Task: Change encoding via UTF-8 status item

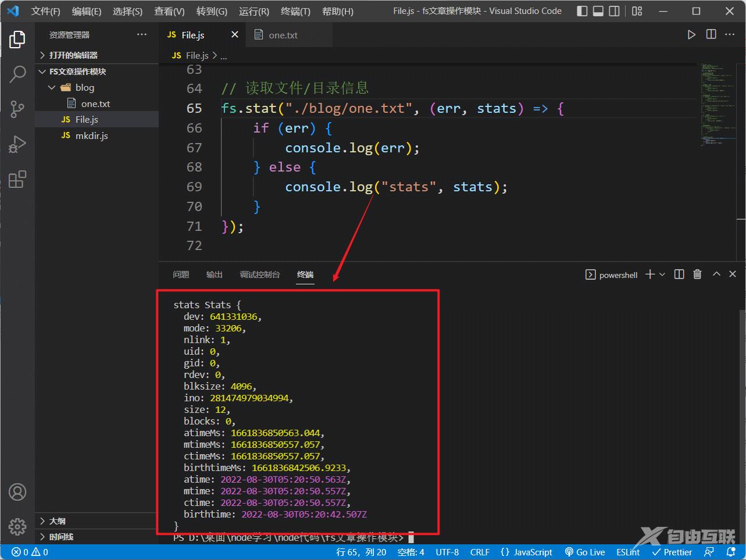Action: pos(447,552)
